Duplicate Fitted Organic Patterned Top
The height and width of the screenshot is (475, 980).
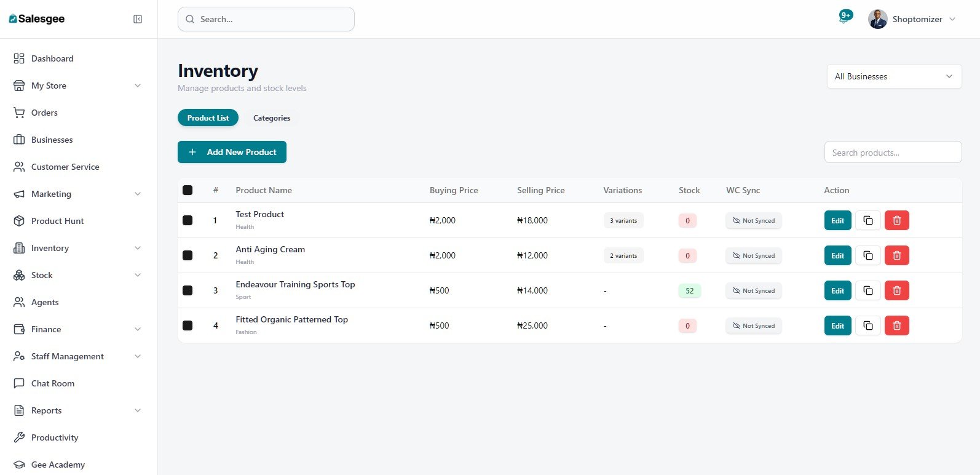(x=868, y=325)
